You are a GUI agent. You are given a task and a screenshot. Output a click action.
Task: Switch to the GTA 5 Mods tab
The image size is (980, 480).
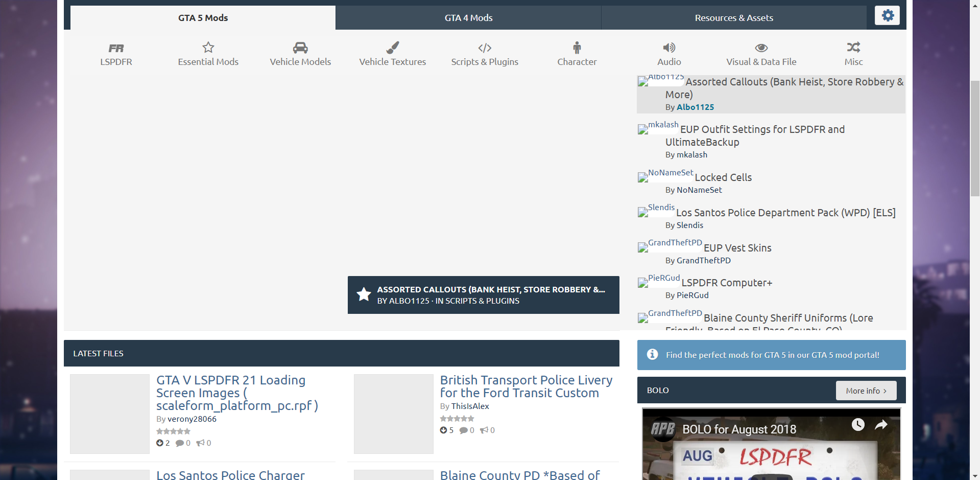(x=203, y=18)
